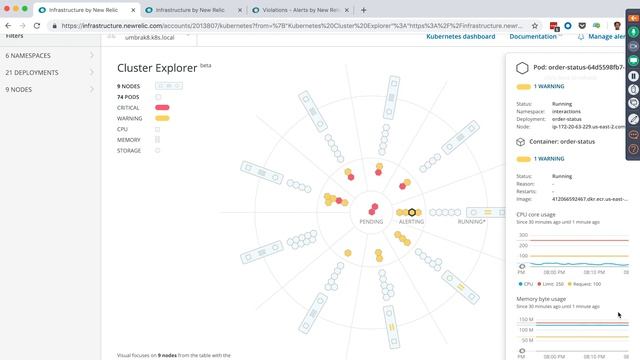Screen dimensions: 640x360
Task: Go back to previous browser page
Action: coord(8,26)
